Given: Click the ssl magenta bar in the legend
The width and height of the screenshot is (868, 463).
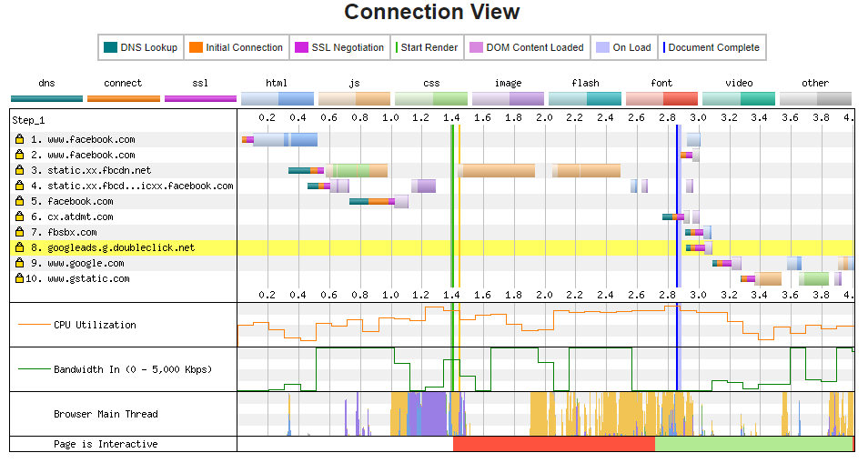Looking at the screenshot, I should tap(200, 99).
